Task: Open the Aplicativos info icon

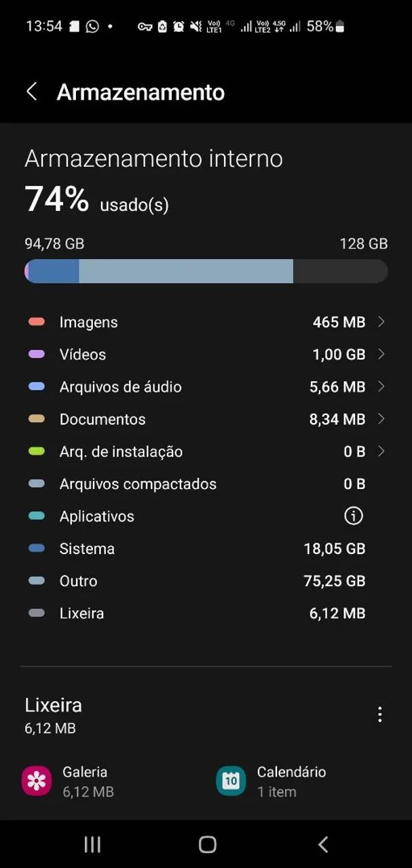Action: coord(354,516)
